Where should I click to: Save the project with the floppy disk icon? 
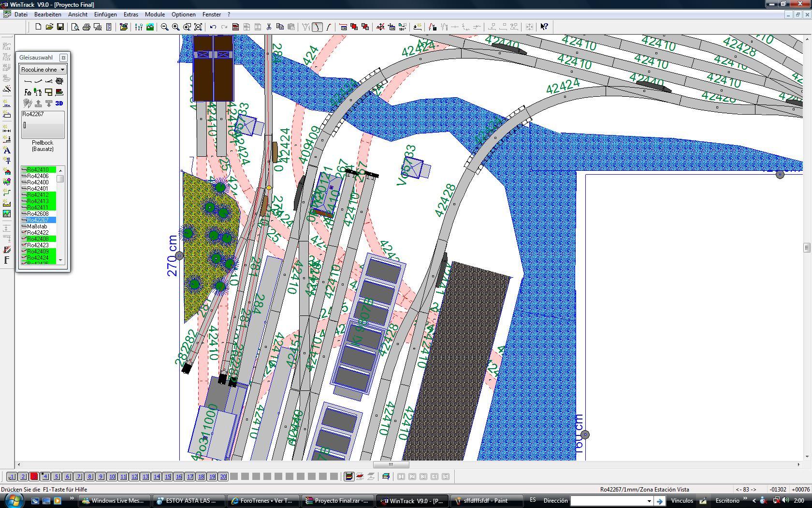pos(60,27)
